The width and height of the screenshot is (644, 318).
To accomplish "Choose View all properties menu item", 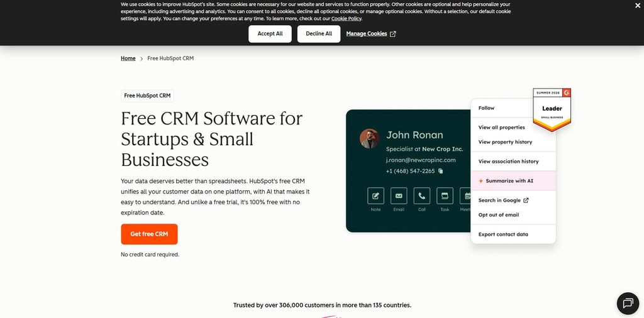I will 501,127.
